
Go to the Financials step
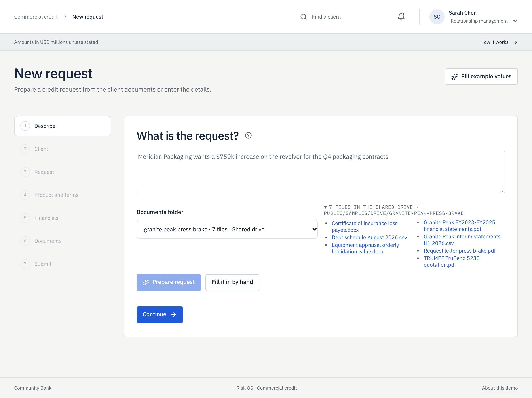click(63, 218)
